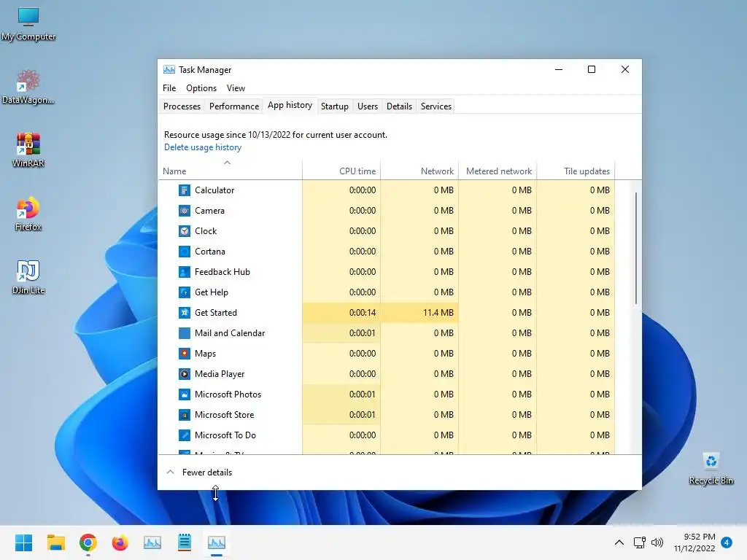Viewport: 747px width, 560px height.
Task: Launch Firefox from the taskbar
Action: pyautogui.click(x=120, y=542)
